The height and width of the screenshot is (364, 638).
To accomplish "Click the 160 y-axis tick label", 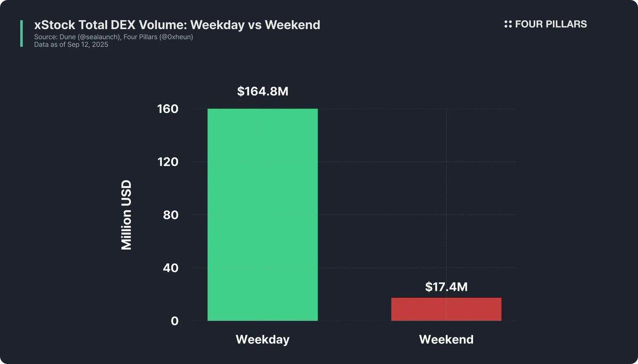I will point(168,109).
